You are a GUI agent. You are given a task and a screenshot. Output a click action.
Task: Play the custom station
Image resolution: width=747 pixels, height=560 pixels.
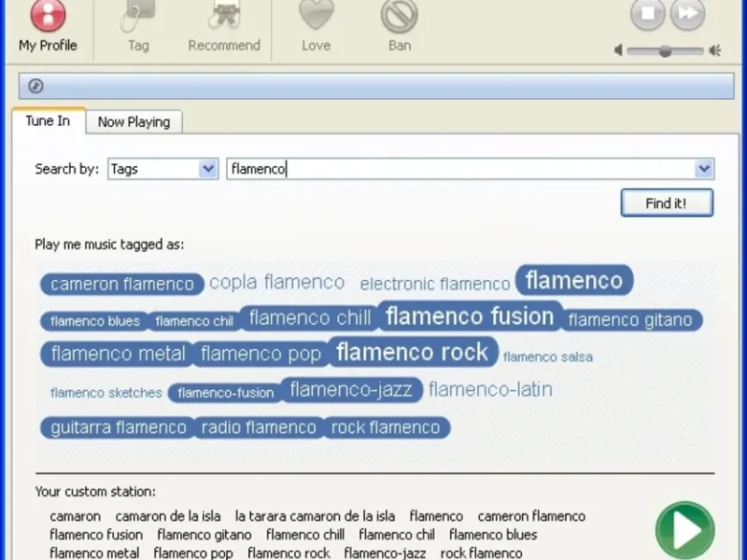tap(684, 530)
